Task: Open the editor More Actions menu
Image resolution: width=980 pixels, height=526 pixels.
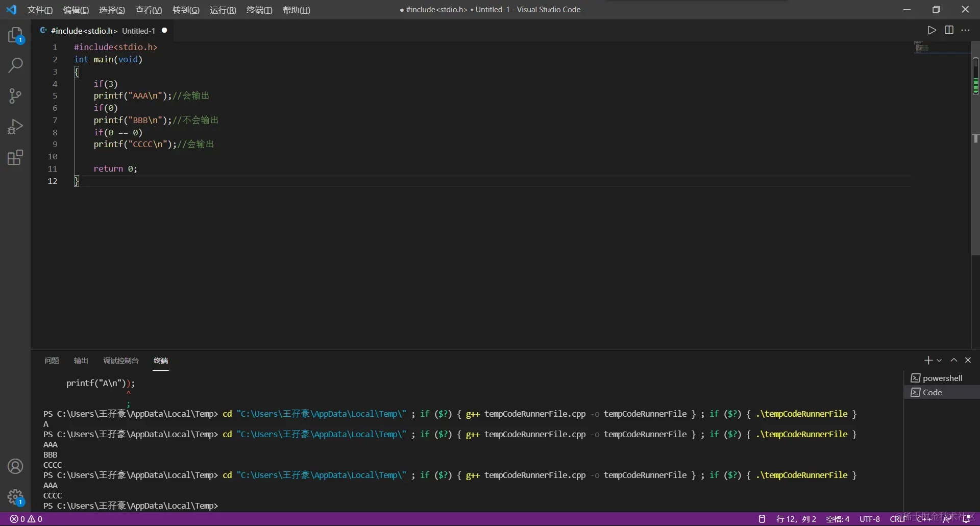Action: pos(966,30)
